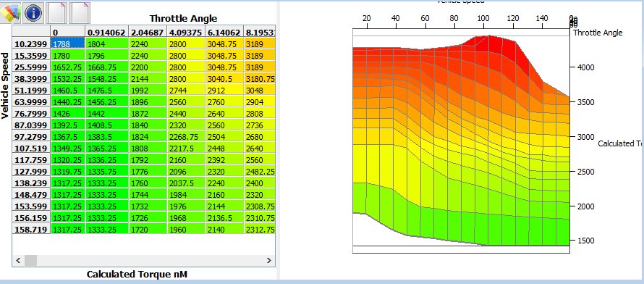Viewport: 644px width, 284px height.
Task: Click the cell containing 2308.75
Action: click(x=260, y=206)
